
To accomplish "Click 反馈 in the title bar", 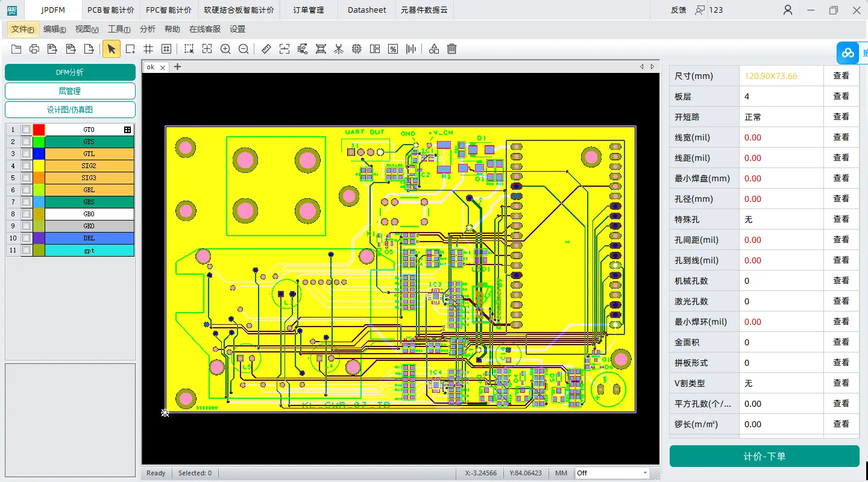I will [679, 10].
